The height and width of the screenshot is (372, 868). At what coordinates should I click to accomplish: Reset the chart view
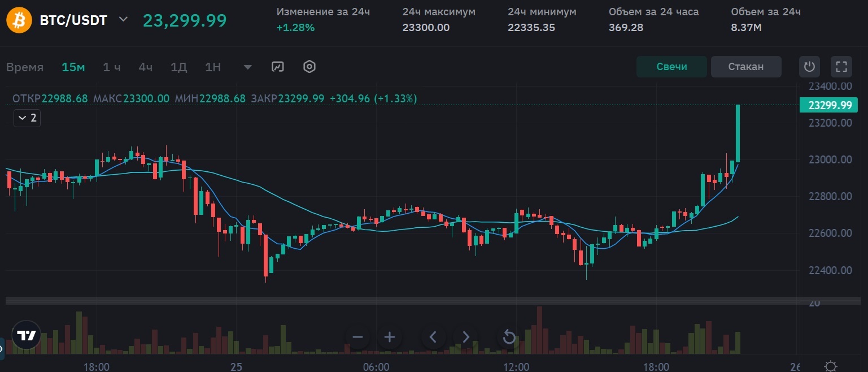[x=509, y=338]
